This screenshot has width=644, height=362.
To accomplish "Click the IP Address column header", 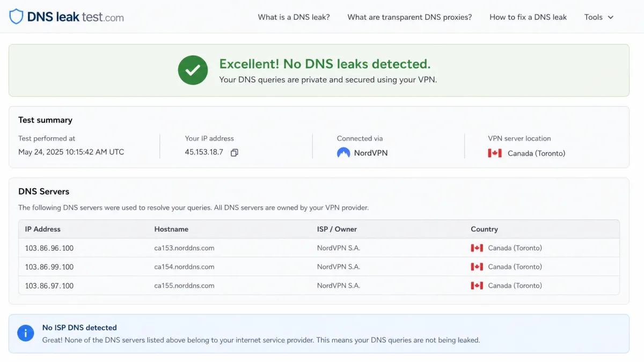I will 43,229.
